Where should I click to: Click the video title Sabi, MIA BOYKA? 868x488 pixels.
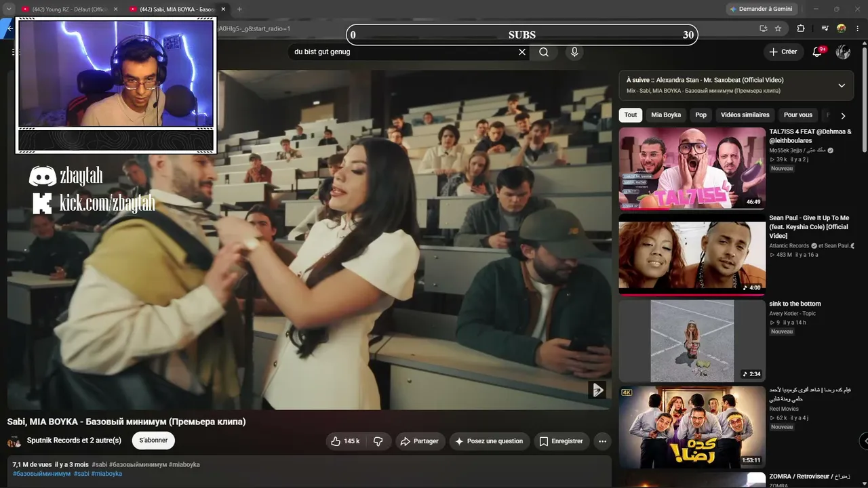pyautogui.click(x=126, y=422)
